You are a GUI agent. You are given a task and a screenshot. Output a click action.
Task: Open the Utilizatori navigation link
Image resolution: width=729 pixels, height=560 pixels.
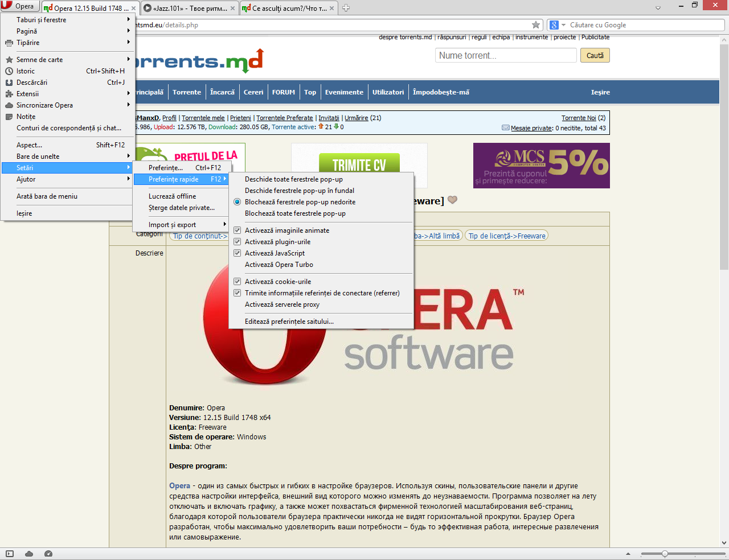pyautogui.click(x=388, y=92)
